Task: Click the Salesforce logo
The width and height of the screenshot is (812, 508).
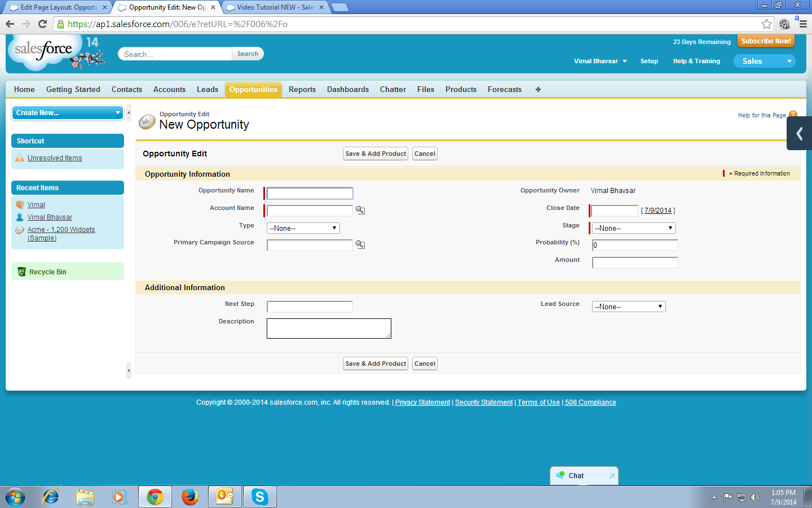Action: coord(43,50)
